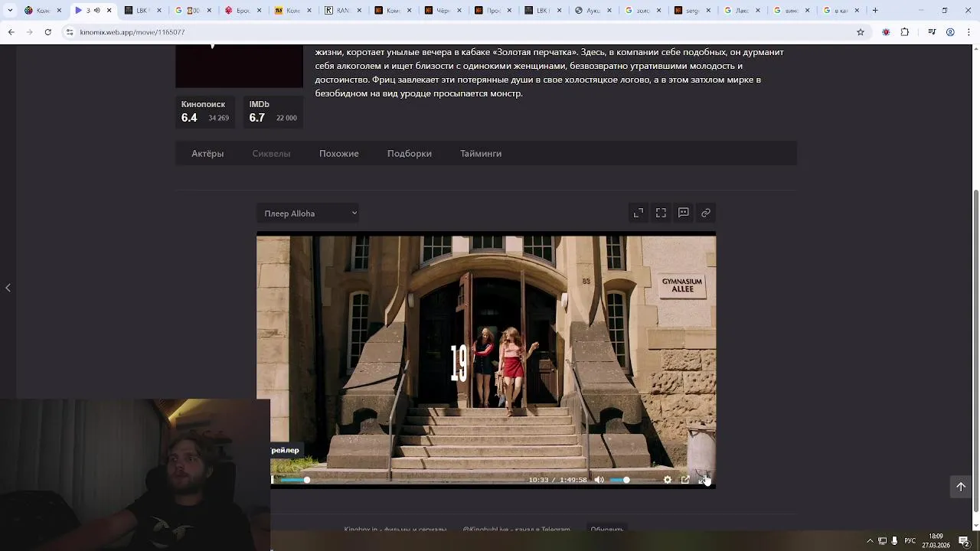Open the player settings gear

[668, 480]
